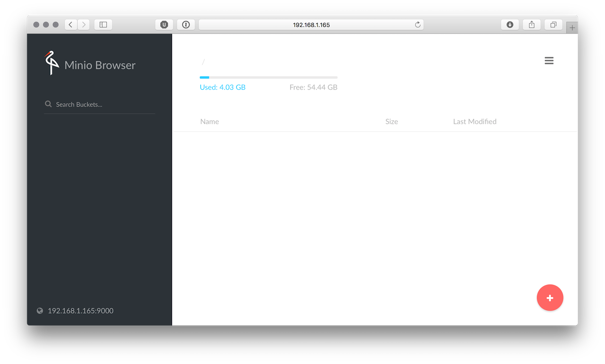Click the Minio Browser title text
605x364 pixels.
(100, 65)
